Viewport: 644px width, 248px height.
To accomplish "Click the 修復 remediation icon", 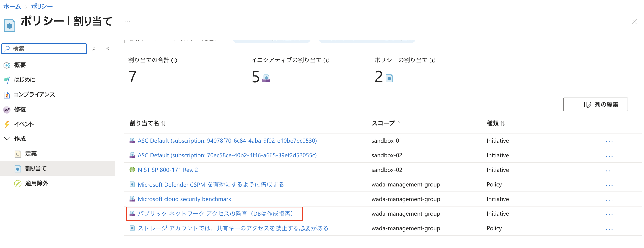I will tap(7, 109).
